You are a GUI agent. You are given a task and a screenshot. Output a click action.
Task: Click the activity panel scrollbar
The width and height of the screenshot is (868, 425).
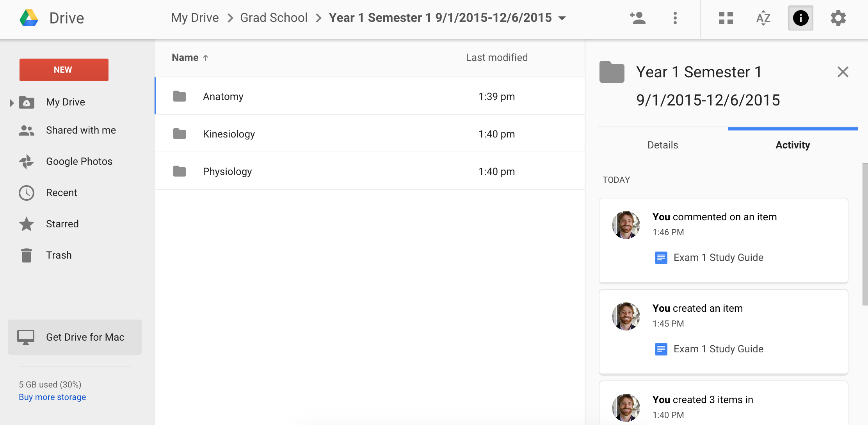(865, 234)
